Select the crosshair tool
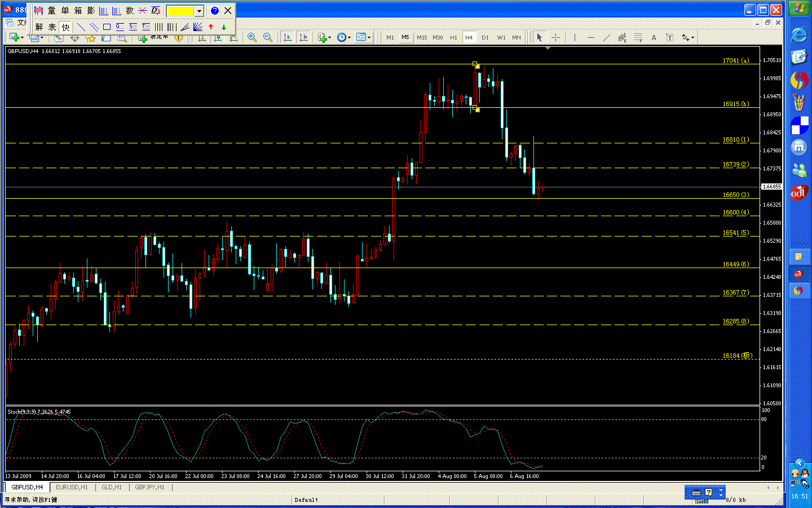Screen dimensions: 812x508 click(555, 37)
